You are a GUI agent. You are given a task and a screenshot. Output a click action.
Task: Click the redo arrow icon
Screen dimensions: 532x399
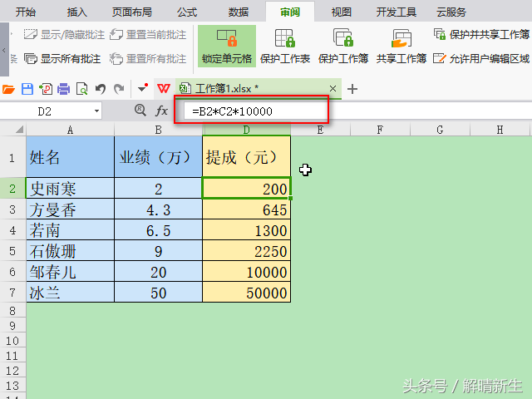coord(119,89)
